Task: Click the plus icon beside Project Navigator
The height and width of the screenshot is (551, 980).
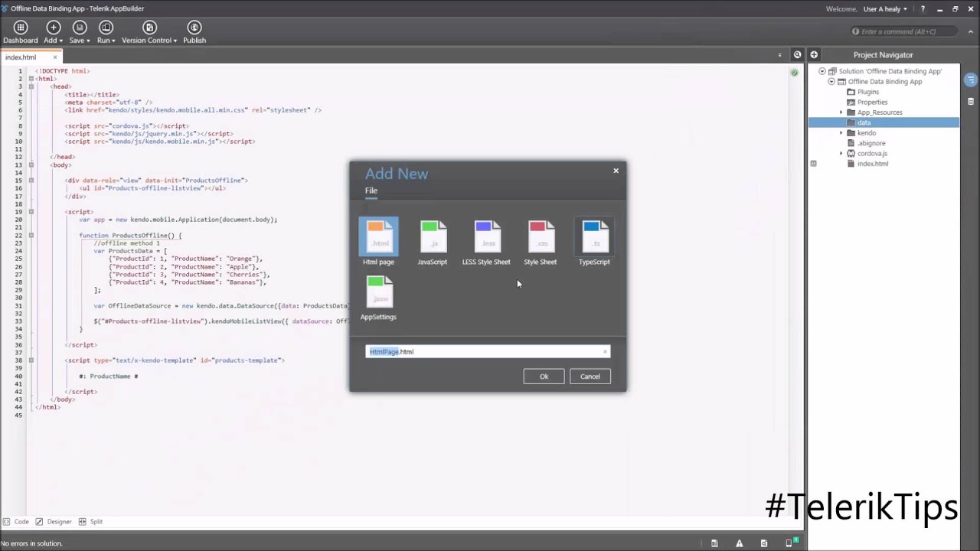Action: pyautogui.click(x=814, y=55)
